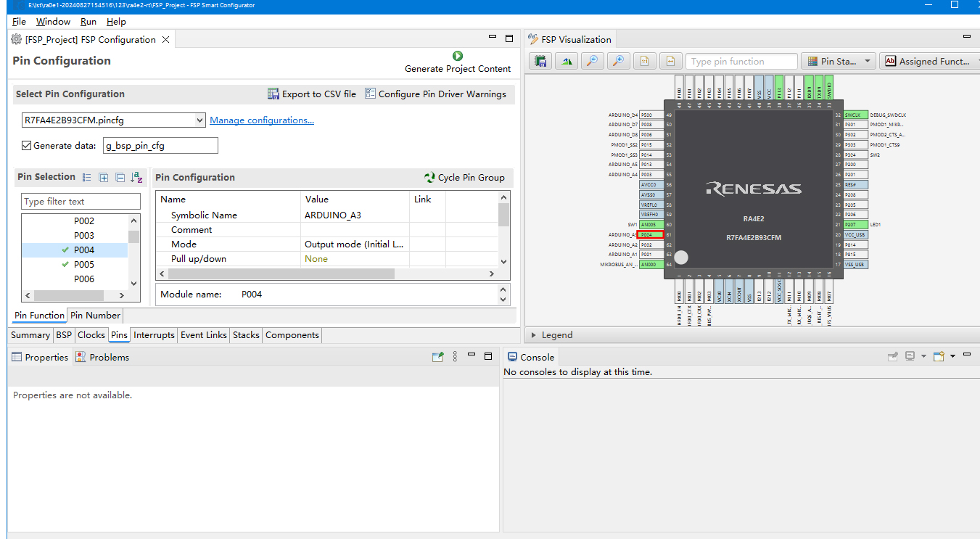The image size is (980, 539).
Task: Click Export to CSV file
Action: click(x=312, y=94)
